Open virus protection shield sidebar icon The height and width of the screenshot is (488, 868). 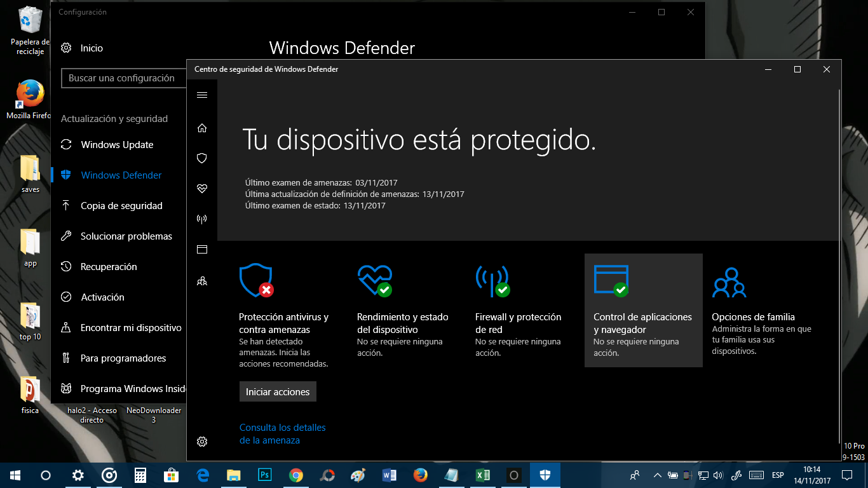click(x=202, y=158)
